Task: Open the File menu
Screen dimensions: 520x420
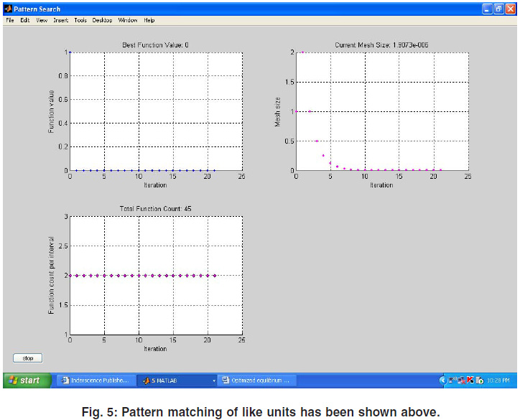Action: coord(10,20)
